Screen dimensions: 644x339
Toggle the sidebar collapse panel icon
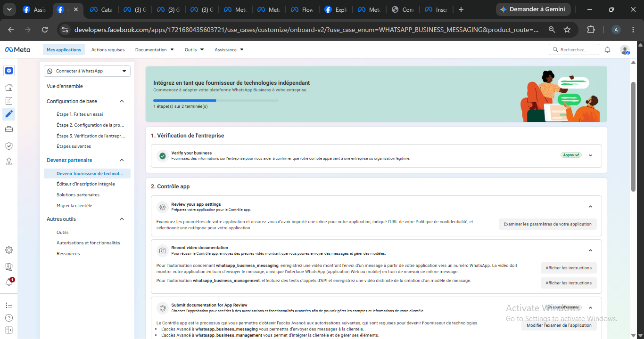tap(9, 330)
